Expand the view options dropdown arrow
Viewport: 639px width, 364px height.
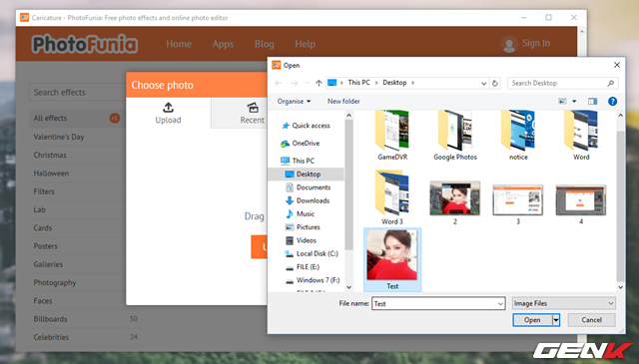click(574, 102)
